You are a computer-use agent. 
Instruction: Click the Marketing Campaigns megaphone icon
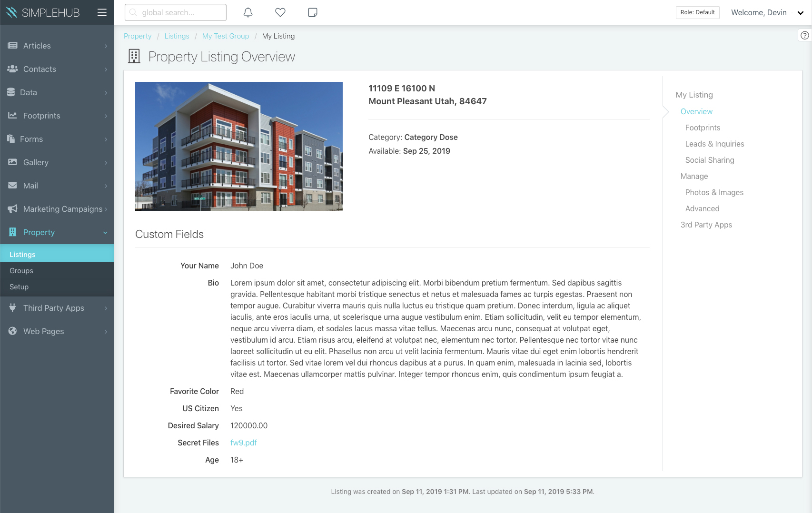pos(12,209)
